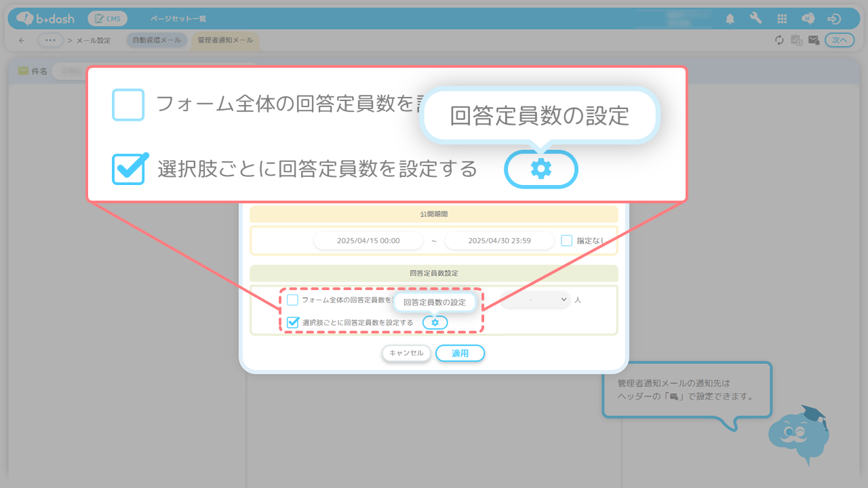
Task: Click the キャンセル button
Action: tap(406, 353)
